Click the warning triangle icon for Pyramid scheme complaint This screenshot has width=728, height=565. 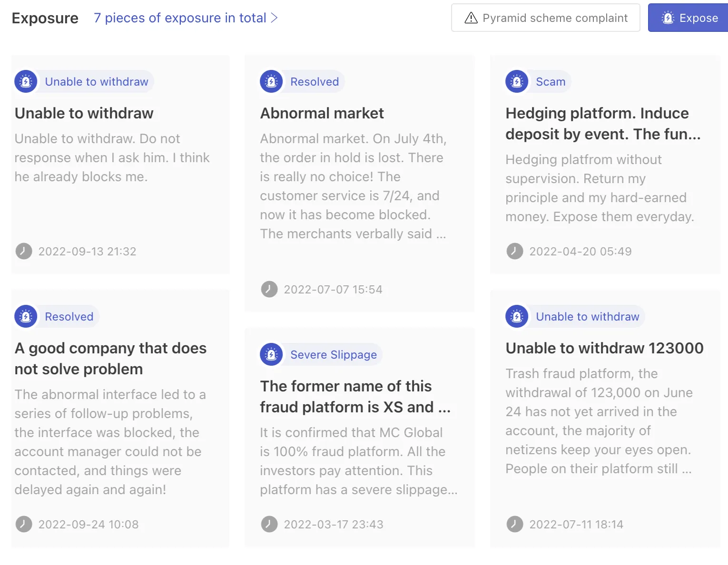[x=471, y=18]
